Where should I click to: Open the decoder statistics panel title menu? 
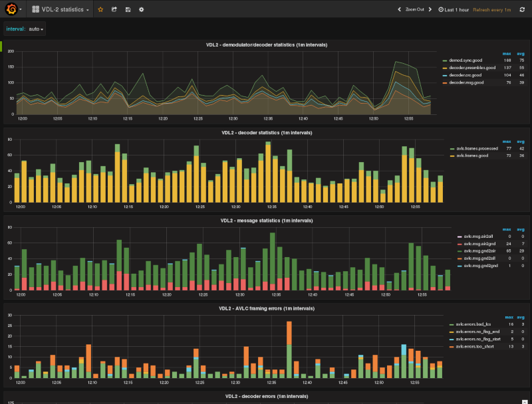(x=267, y=132)
